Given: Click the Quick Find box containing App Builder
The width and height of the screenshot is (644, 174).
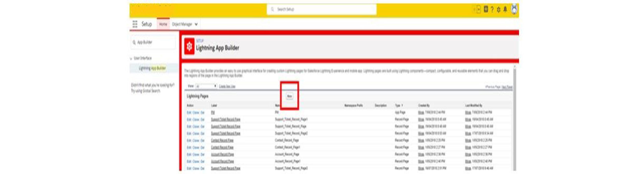Looking at the screenshot, I should coord(153,42).
